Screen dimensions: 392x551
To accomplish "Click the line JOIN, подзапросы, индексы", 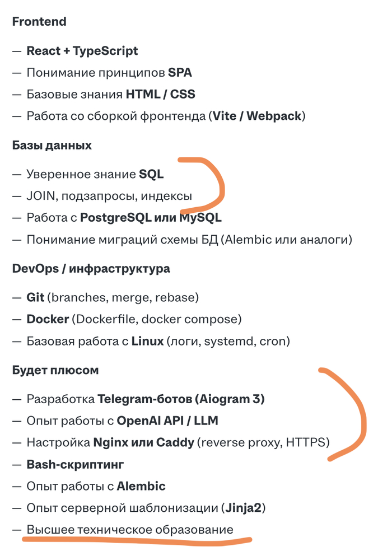I will pyautogui.click(x=109, y=196).
